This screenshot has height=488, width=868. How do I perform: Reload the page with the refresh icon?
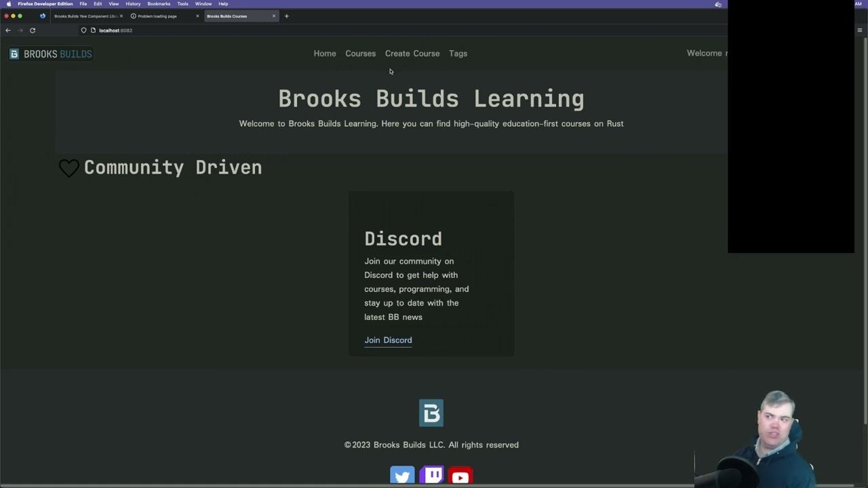point(33,30)
